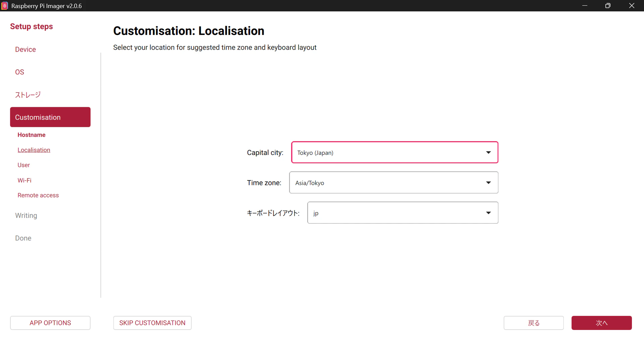Go to the Device setup step

[x=25, y=50]
